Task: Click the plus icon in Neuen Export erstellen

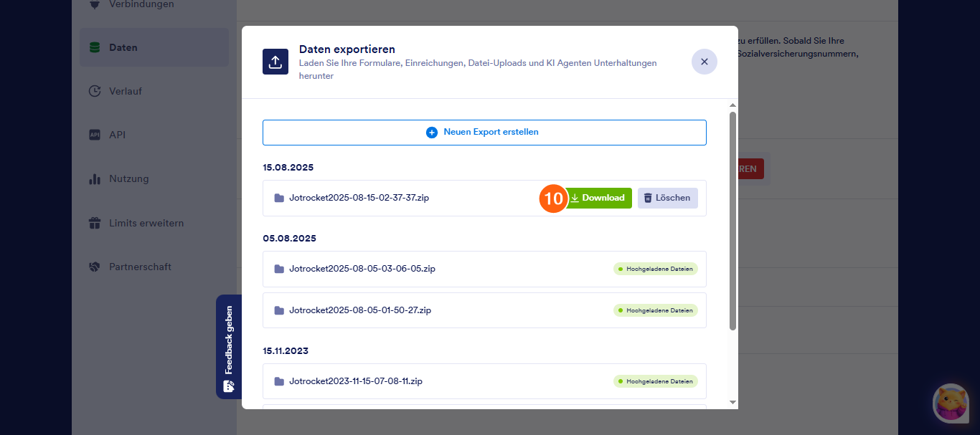Action: click(x=432, y=133)
